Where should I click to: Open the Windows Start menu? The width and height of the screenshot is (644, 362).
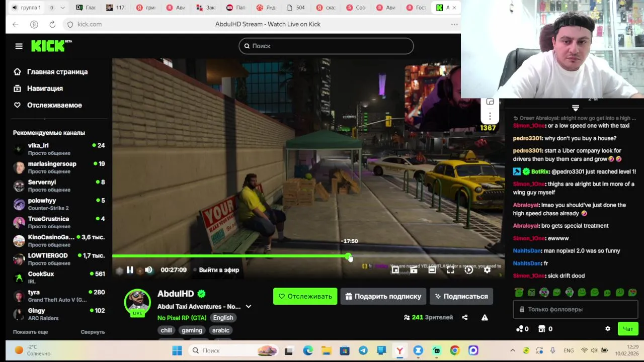point(177,350)
